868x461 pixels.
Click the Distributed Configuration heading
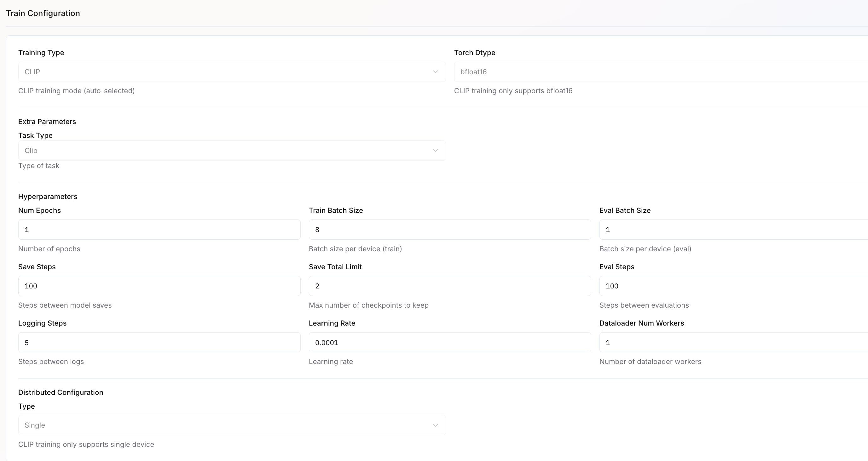click(x=61, y=392)
